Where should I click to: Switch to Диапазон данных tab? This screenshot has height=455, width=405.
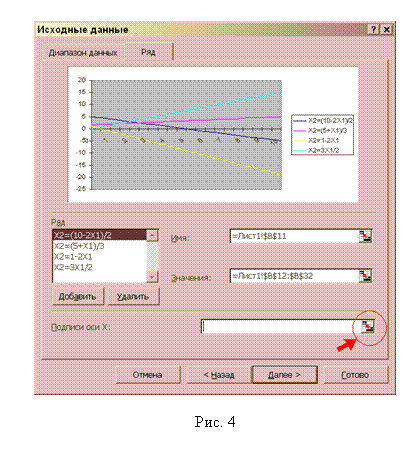pos(83,53)
